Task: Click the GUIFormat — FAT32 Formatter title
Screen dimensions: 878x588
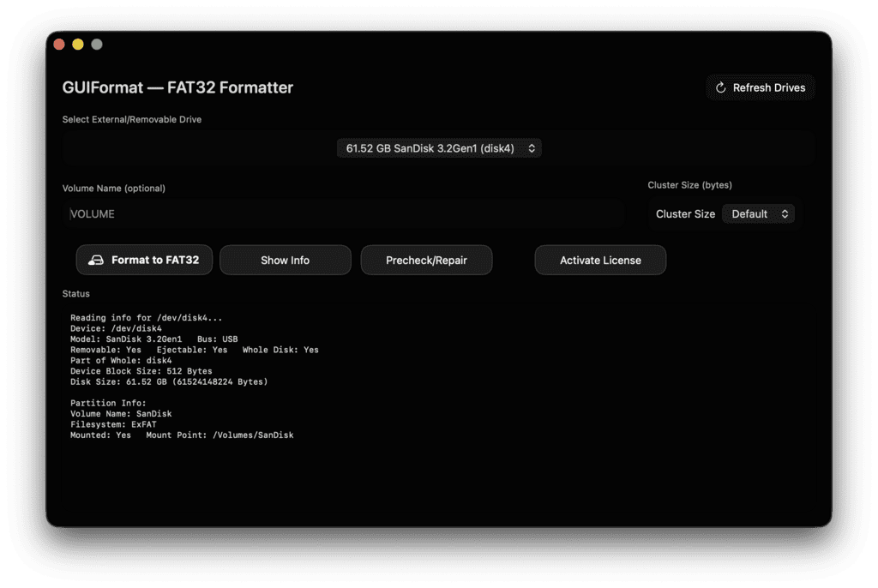Action: pyautogui.click(x=177, y=87)
